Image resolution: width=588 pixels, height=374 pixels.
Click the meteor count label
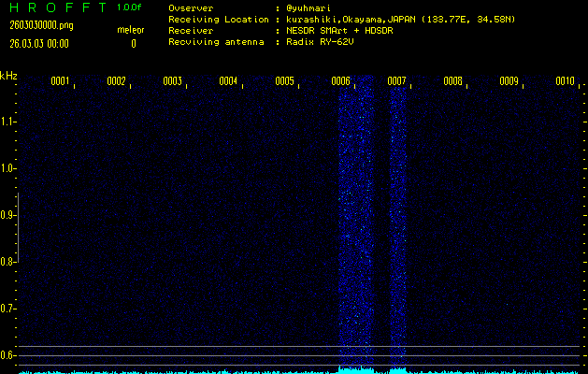coord(131,30)
